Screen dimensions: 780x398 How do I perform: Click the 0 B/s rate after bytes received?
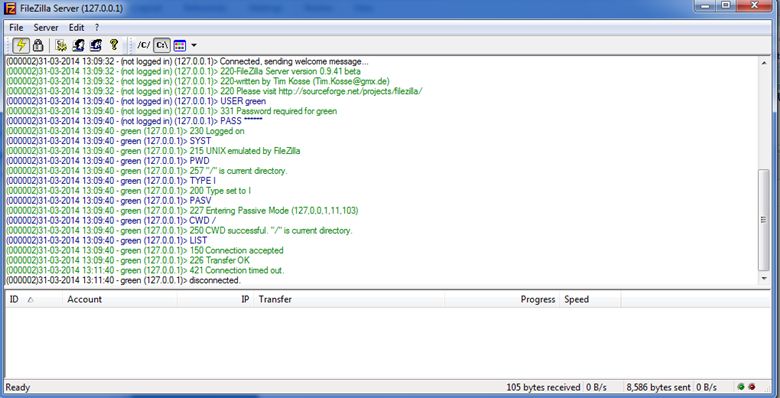pyautogui.click(x=596, y=387)
